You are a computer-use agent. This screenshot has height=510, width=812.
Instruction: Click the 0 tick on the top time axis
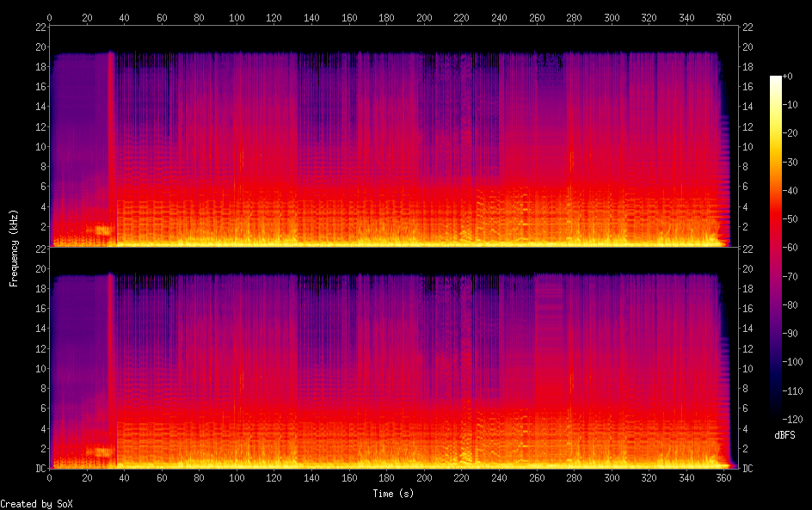pos(50,17)
